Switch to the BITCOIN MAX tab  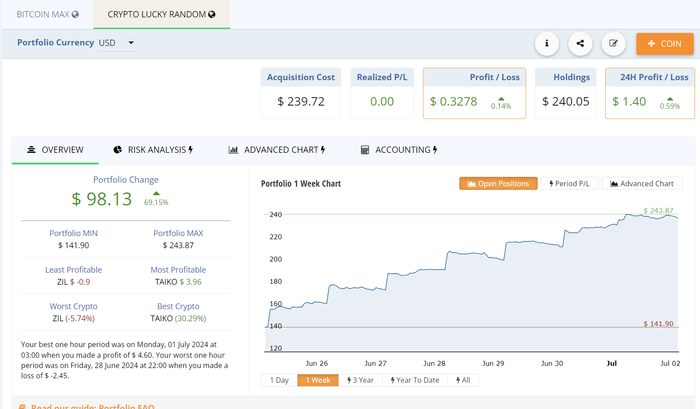coord(48,14)
